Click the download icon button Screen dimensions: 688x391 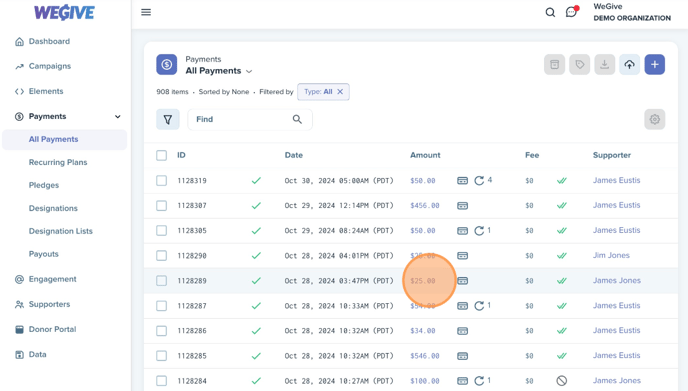605,65
